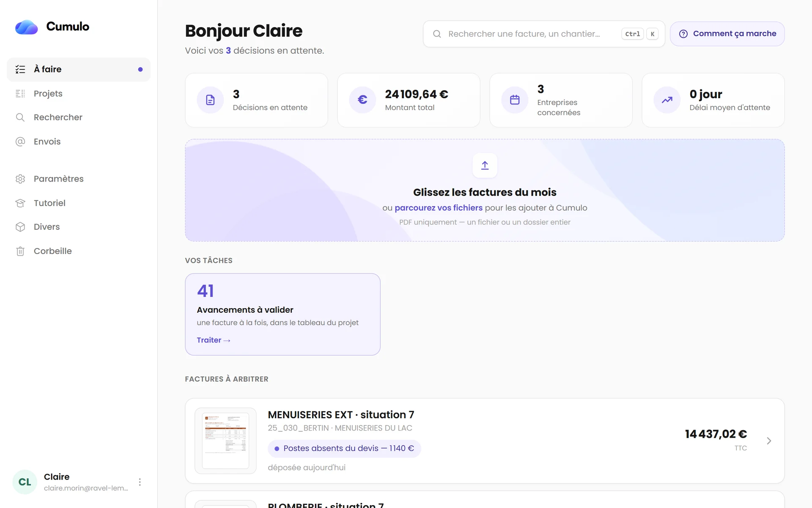This screenshot has height=508, width=812.
Task: Click the Projets sidebar icon
Action: tap(20, 94)
